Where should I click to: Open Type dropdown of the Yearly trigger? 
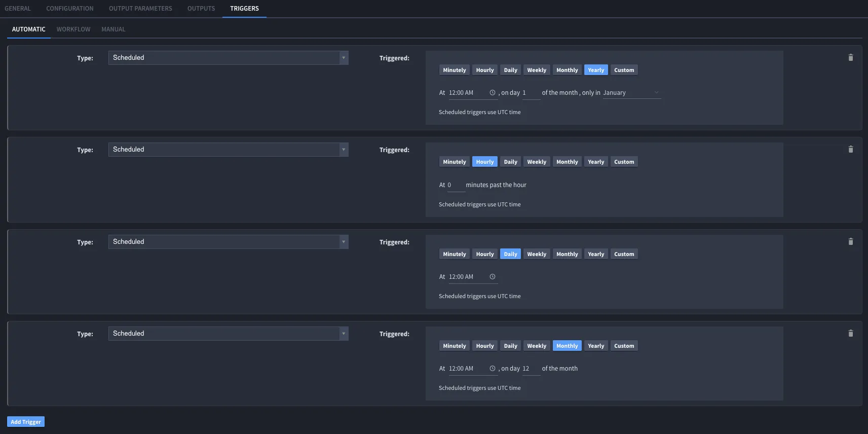229,58
